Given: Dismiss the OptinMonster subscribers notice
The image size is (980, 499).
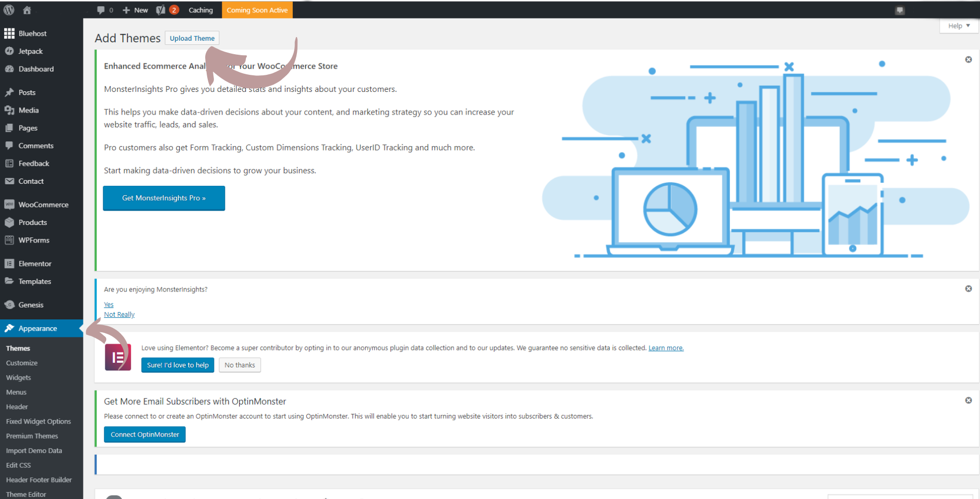Looking at the screenshot, I should click(x=968, y=400).
